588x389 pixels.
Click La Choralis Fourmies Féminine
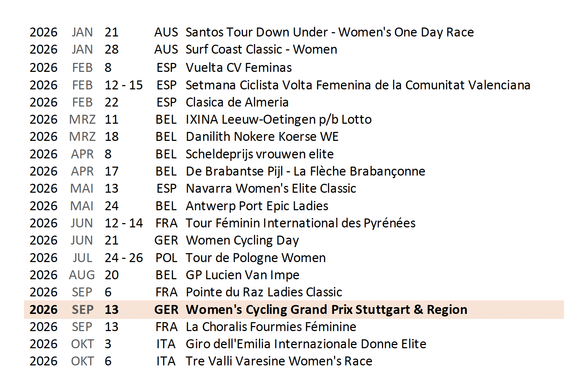click(x=271, y=327)
